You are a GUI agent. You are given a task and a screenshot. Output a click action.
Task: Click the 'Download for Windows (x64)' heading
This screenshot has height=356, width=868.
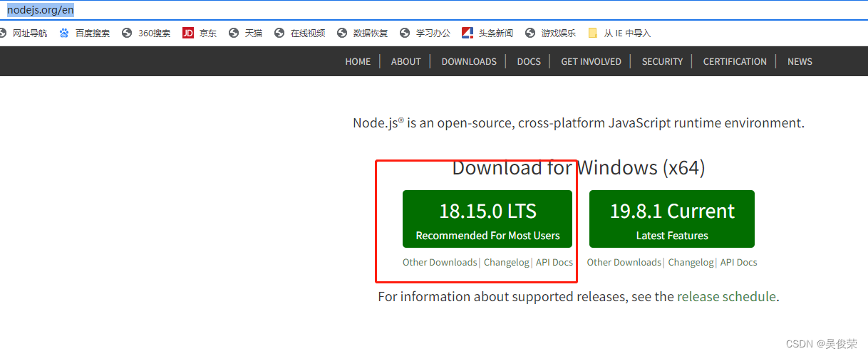(x=579, y=168)
